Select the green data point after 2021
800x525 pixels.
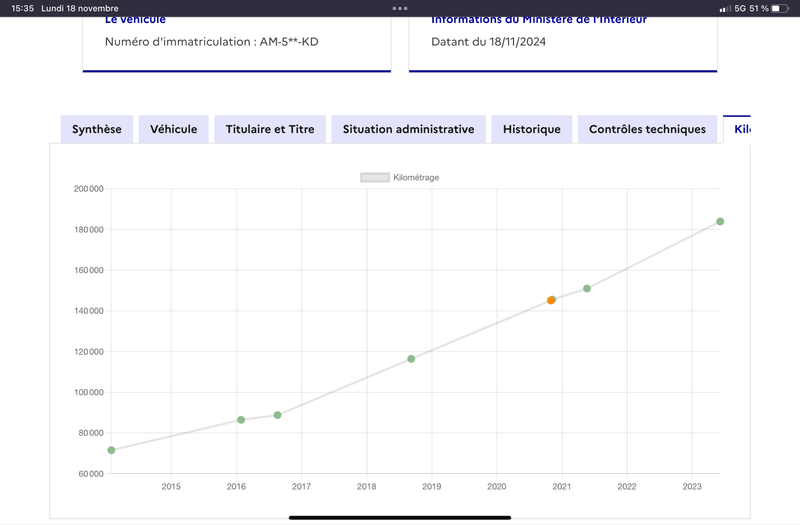(587, 289)
